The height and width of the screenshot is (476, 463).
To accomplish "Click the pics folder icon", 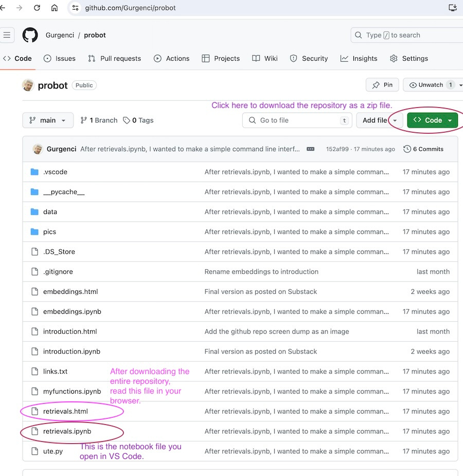I will pos(34,232).
